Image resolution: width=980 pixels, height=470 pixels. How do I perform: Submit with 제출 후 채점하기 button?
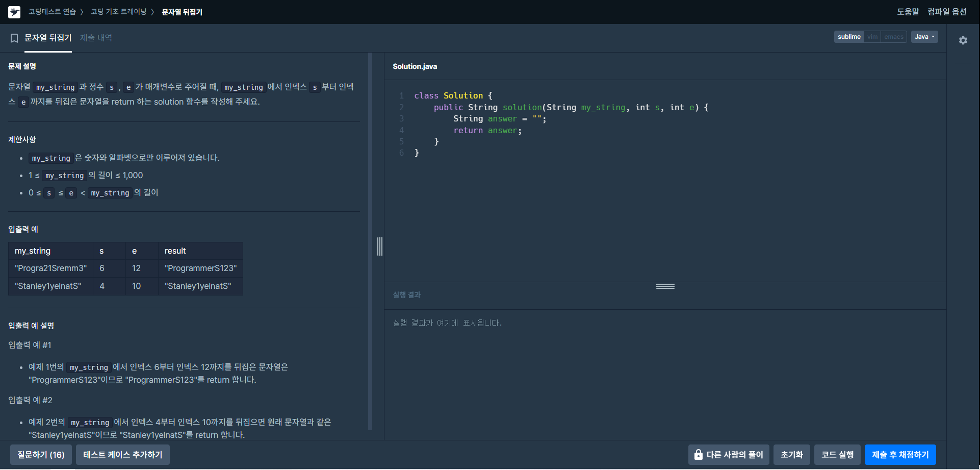coord(900,455)
